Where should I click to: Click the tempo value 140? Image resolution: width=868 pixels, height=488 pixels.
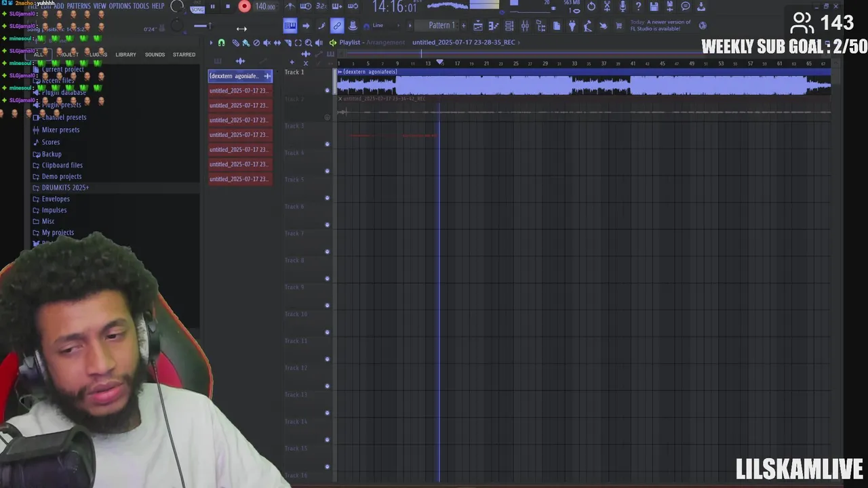pyautogui.click(x=264, y=6)
